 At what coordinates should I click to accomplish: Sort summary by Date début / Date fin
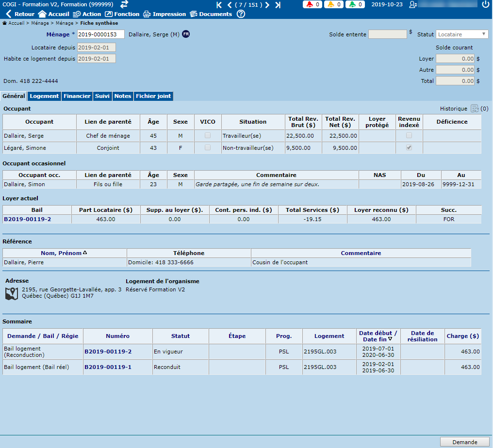point(378,336)
